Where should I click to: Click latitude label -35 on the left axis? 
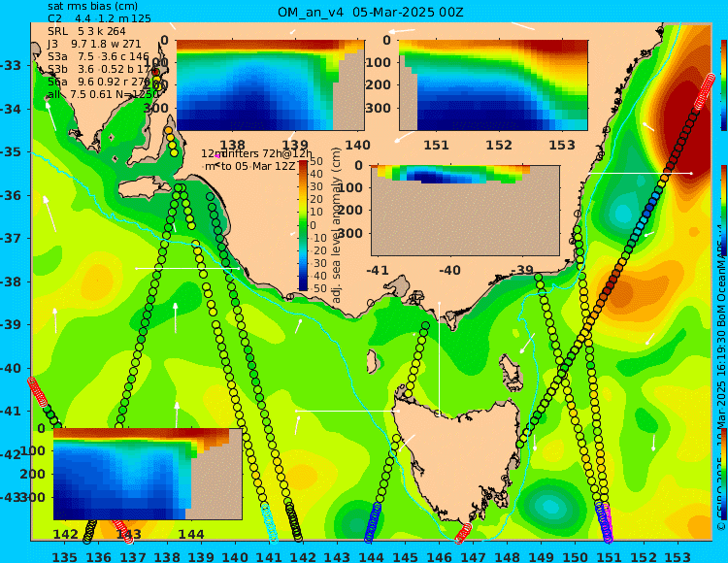tap(11, 151)
